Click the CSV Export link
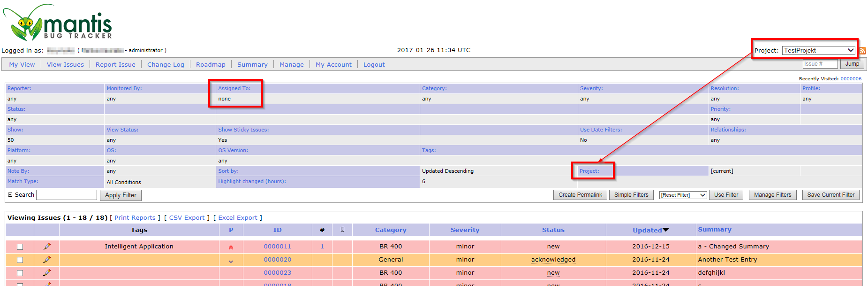Image resolution: width=868 pixels, height=286 pixels. click(x=187, y=217)
